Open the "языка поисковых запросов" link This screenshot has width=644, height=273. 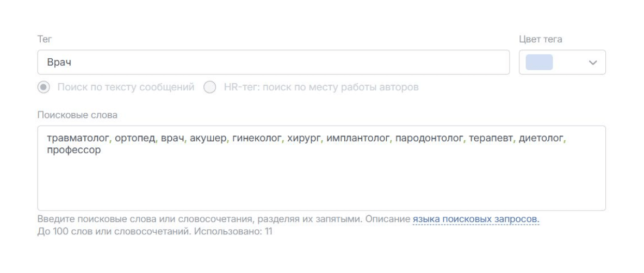tap(475, 220)
